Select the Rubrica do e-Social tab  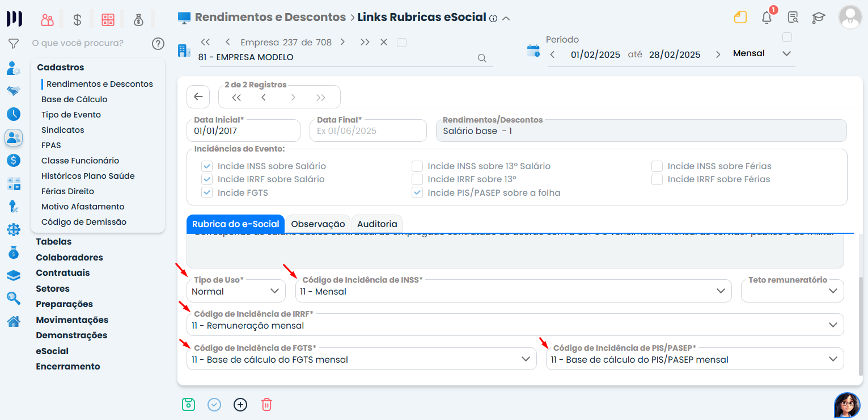point(235,224)
